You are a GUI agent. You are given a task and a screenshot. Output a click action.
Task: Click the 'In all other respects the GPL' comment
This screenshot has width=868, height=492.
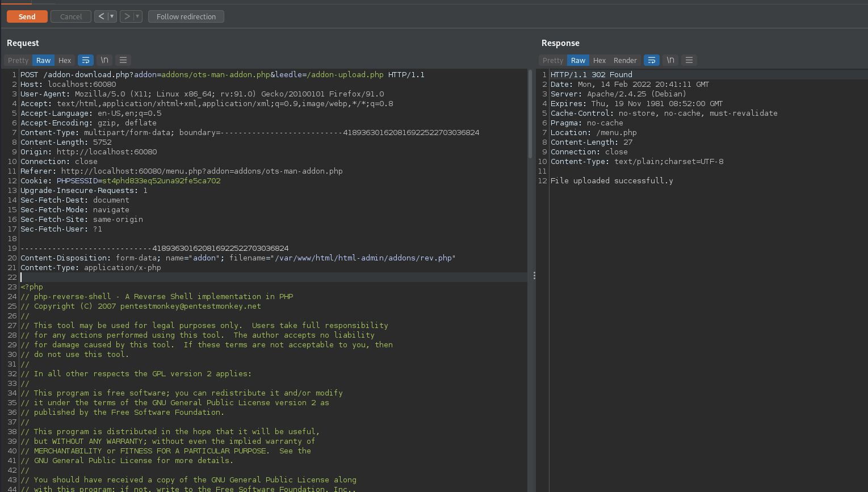pyautogui.click(x=136, y=373)
